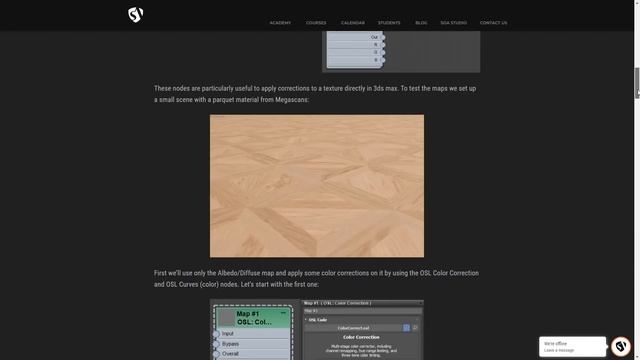Viewport: 640px width, 360px height.
Task: Open the Calendar navigation link
Action: tap(353, 23)
